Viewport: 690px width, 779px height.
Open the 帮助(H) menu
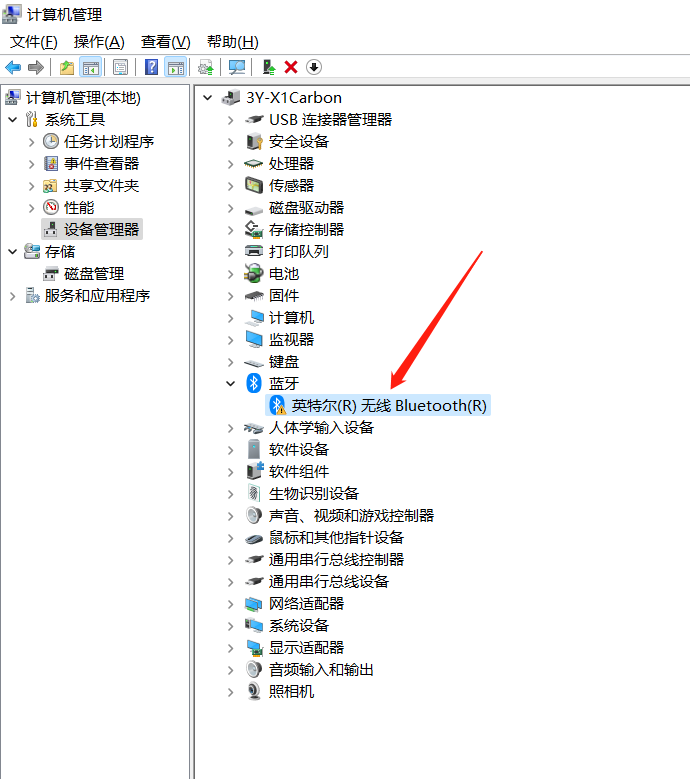pyautogui.click(x=233, y=42)
